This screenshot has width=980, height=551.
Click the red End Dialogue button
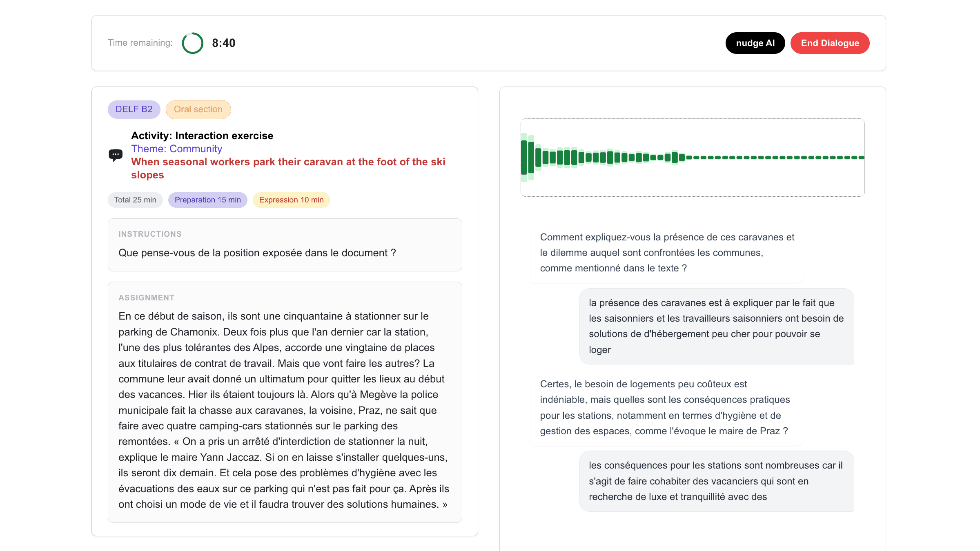pos(830,43)
